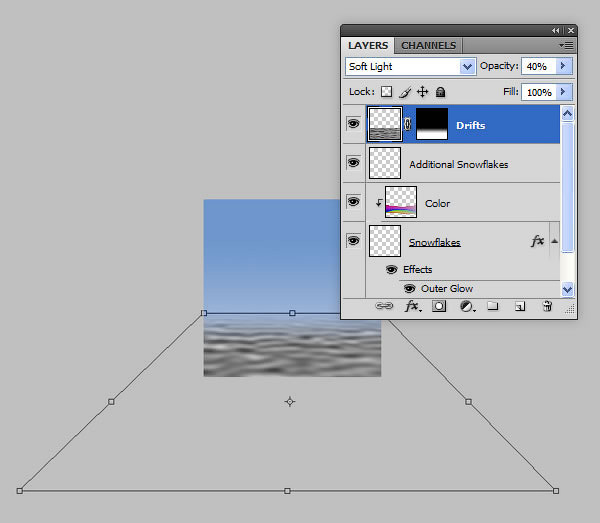
Task: Switch to the Layers tab
Action: 368,46
